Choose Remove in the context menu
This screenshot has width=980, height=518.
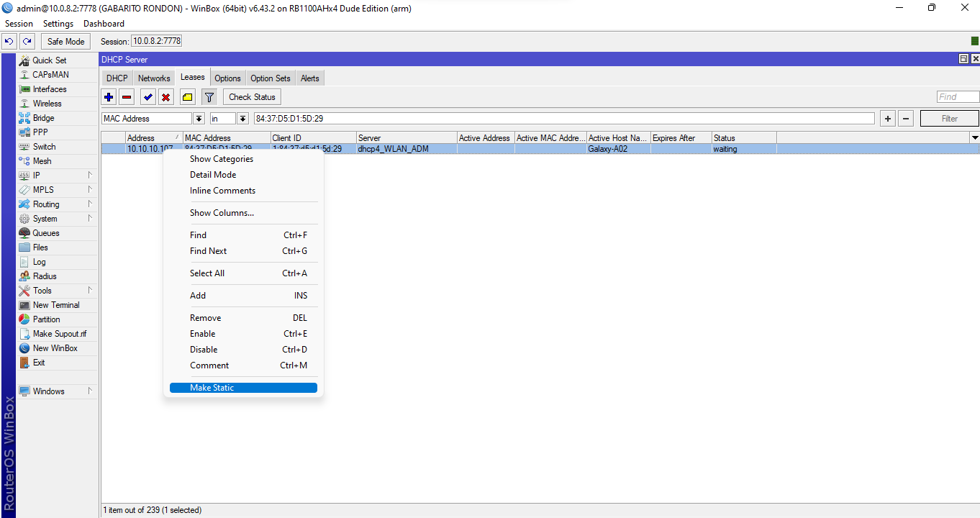(x=243, y=318)
